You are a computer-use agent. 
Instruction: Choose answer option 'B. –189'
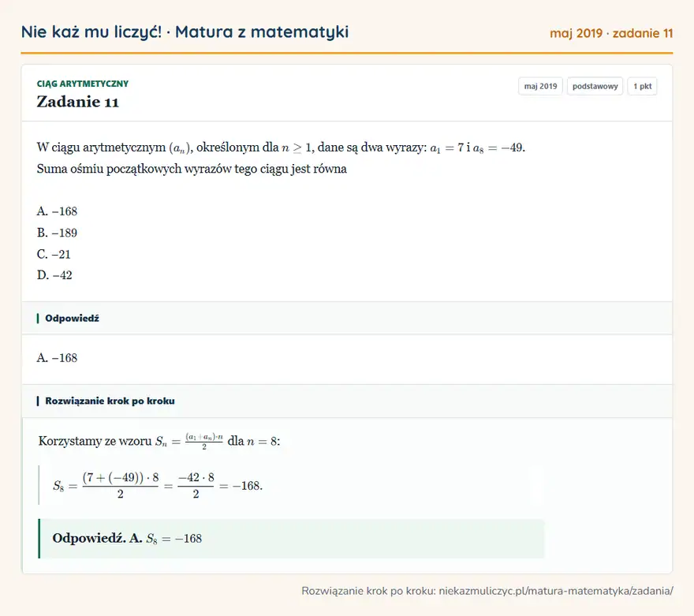pyautogui.click(x=57, y=233)
